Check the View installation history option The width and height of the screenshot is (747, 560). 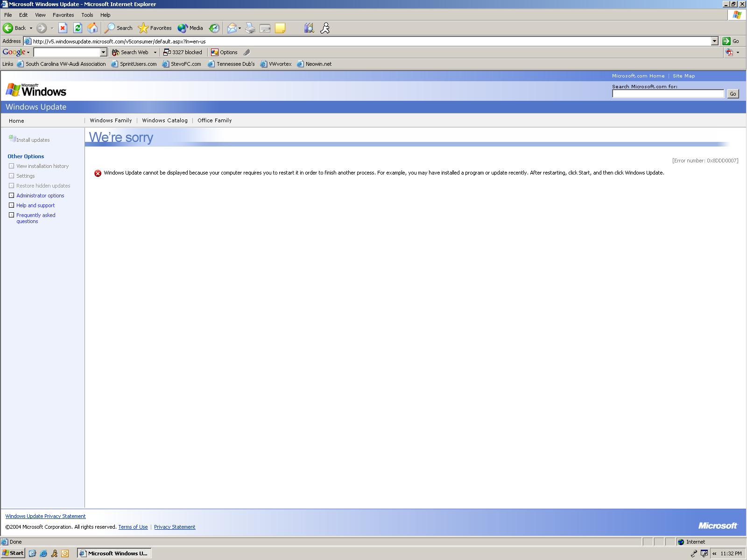pos(11,166)
